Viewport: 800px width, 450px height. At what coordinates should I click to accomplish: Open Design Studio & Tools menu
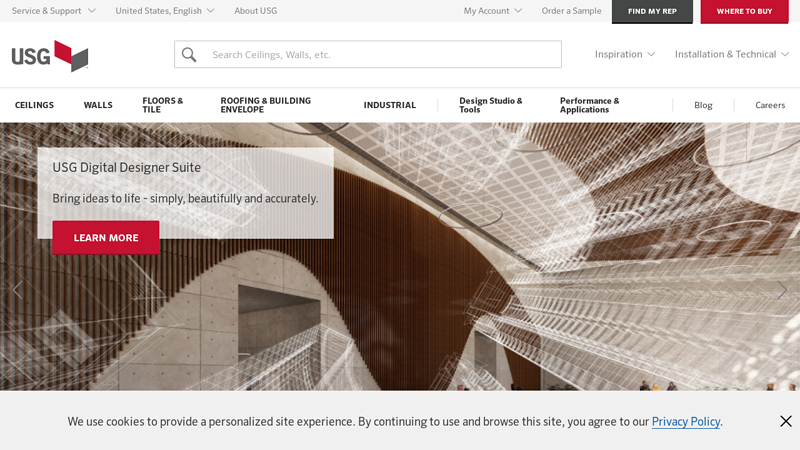click(491, 105)
